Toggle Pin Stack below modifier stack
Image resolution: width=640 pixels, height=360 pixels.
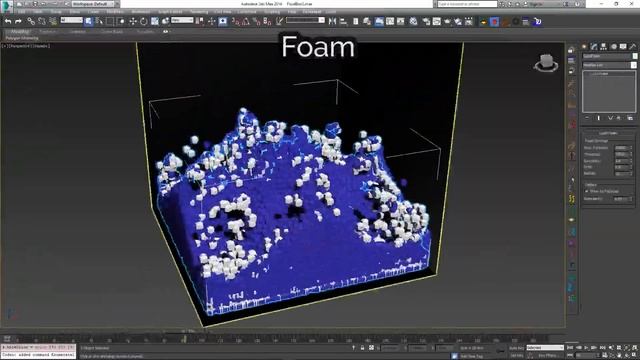pyautogui.click(x=587, y=118)
